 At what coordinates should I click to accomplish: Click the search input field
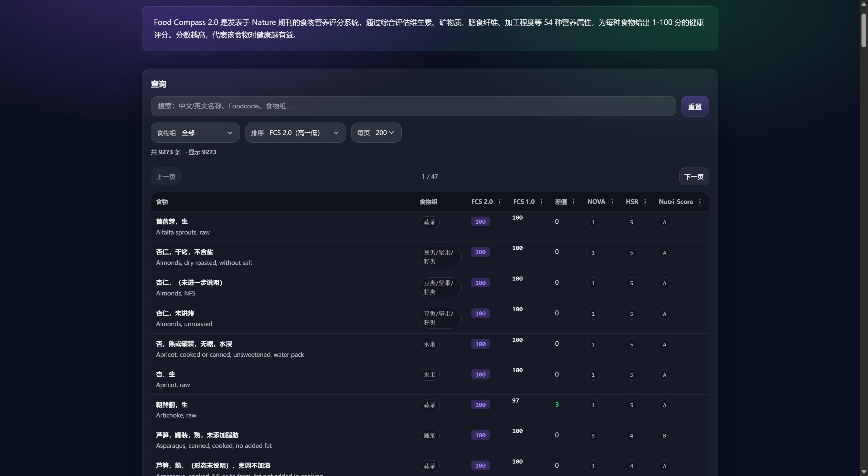pos(413,106)
